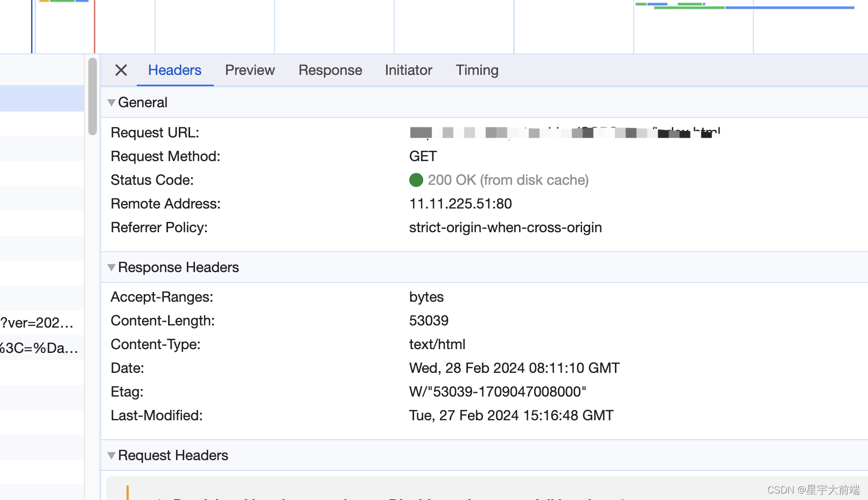Viewport: 868px width, 500px height.
Task: Switch to the Headers tab
Action: [174, 70]
